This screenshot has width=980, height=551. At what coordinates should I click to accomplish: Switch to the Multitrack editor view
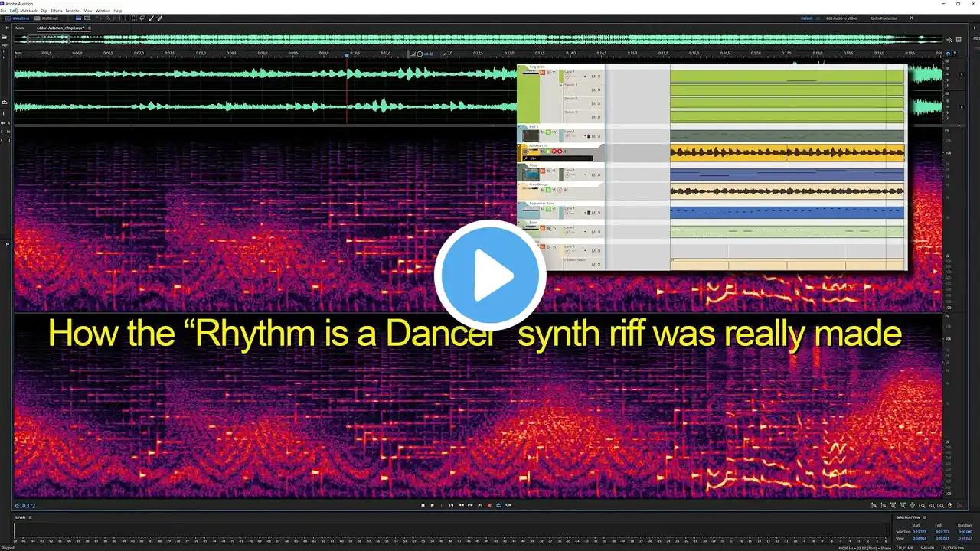coord(47,18)
